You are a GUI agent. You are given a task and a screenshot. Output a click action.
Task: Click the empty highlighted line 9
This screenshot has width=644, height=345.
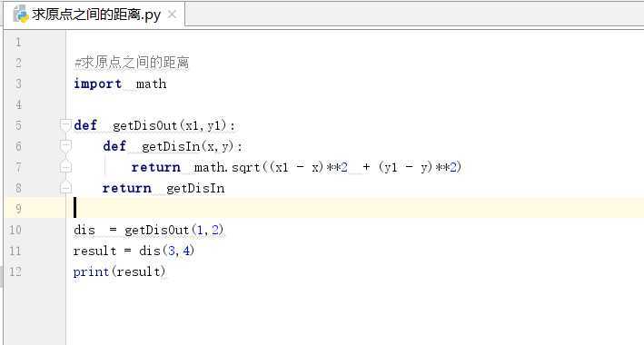pyautogui.click(x=357, y=207)
